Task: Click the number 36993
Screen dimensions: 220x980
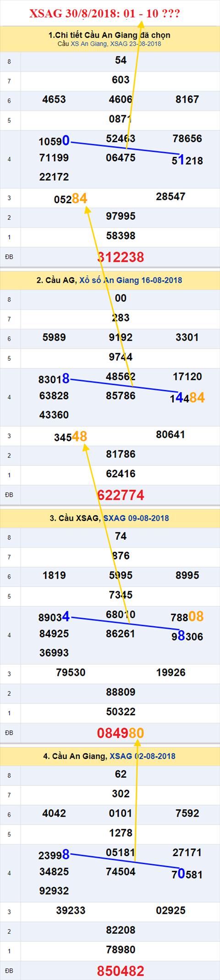Action: (x=54, y=653)
